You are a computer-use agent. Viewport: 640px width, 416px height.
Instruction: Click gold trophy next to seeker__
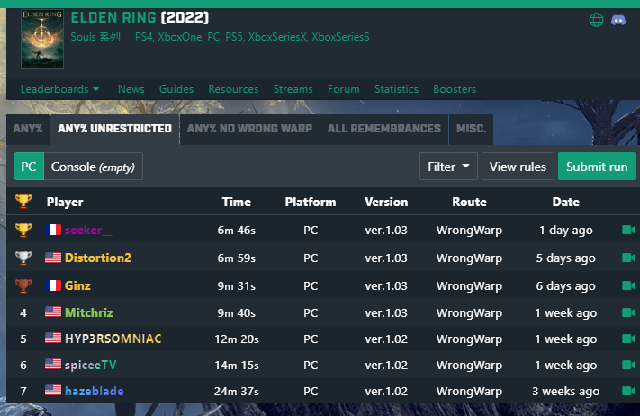[x=23, y=230]
